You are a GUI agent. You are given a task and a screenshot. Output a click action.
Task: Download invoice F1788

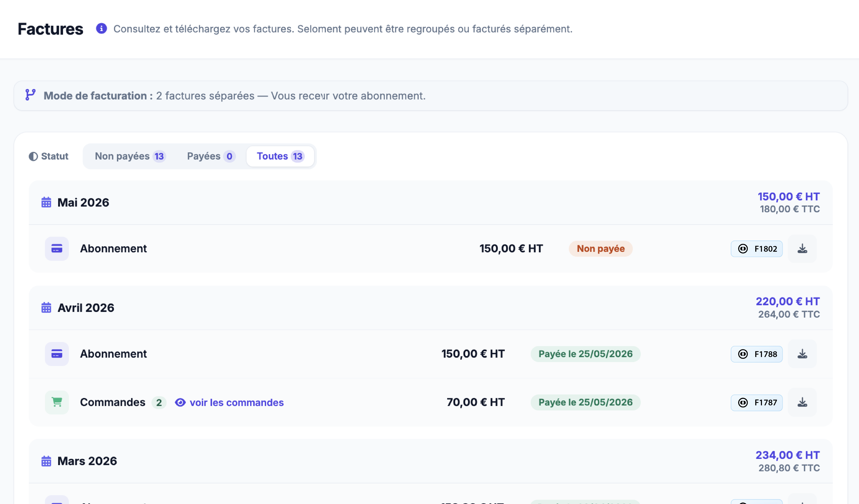tap(802, 354)
